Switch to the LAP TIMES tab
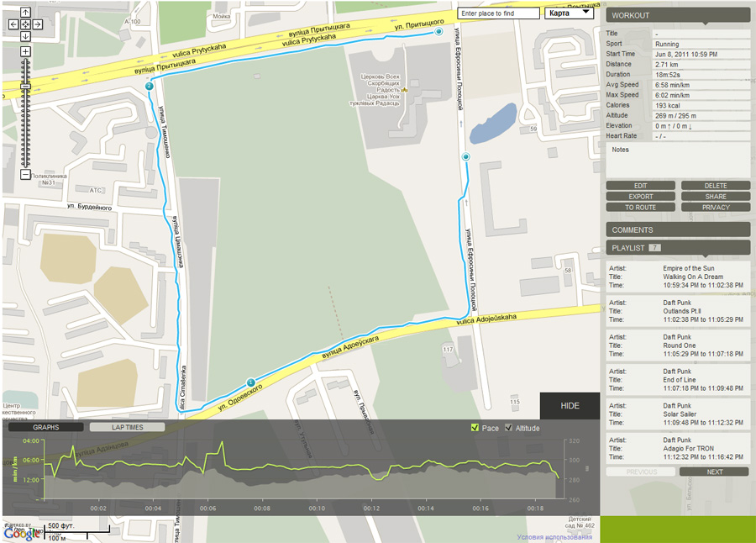This screenshot has width=756, height=543. coord(128,427)
